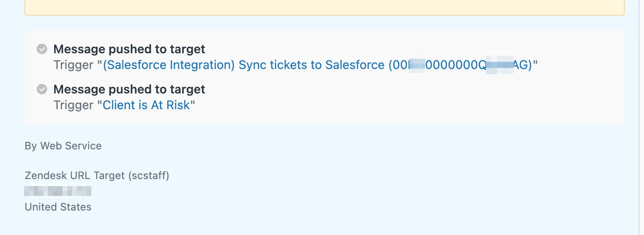Click the Message pushed to target heading above Client is At Risk
The image size is (644, 235).
pos(129,89)
